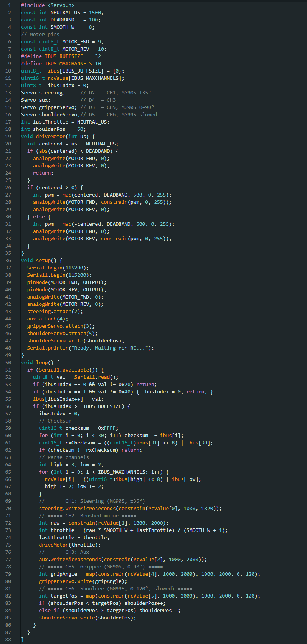Click the '// Parse channels' comment
307x644 pixels.
pos(64,457)
